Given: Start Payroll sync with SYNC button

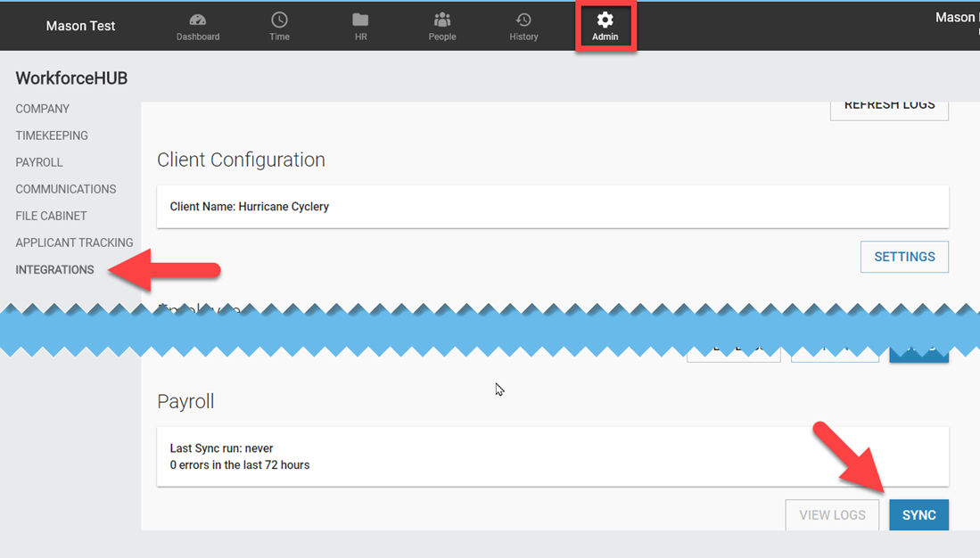Looking at the screenshot, I should [918, 515].
